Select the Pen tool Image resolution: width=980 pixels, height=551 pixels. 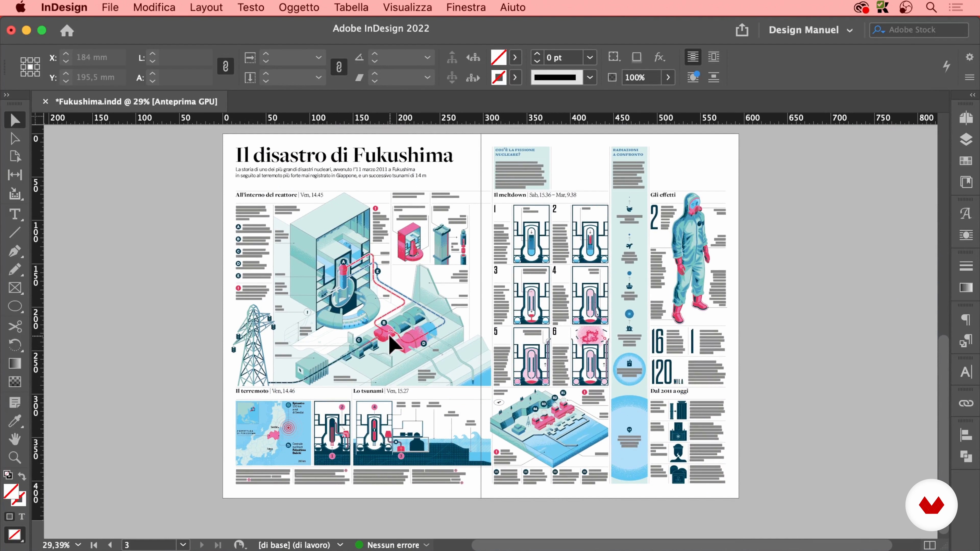point(15,251)
